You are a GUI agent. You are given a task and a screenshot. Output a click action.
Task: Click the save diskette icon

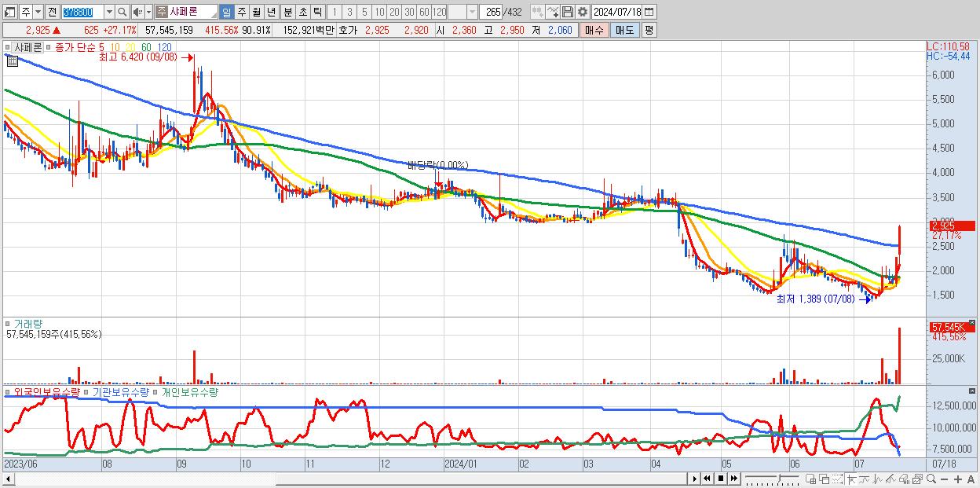point(568,12)
